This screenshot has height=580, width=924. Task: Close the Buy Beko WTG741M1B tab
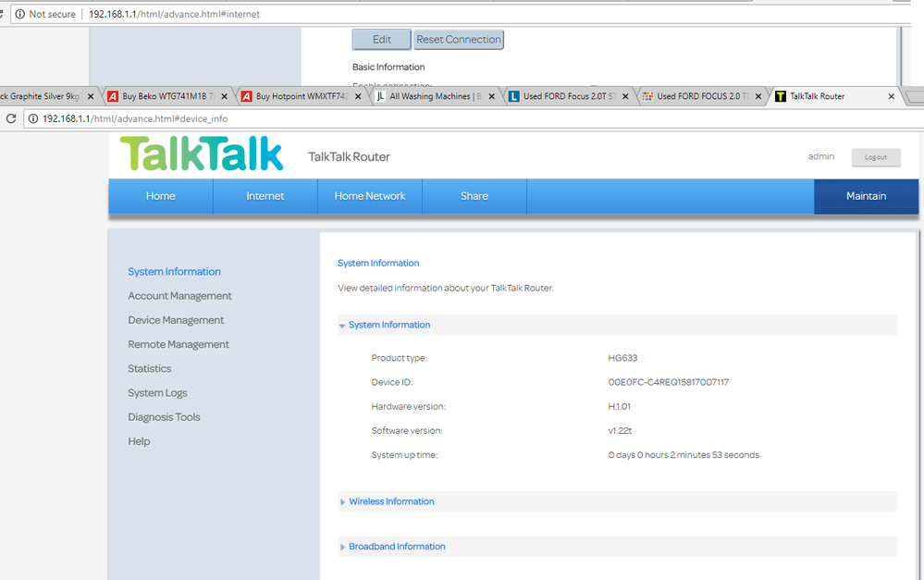(224, 96)
